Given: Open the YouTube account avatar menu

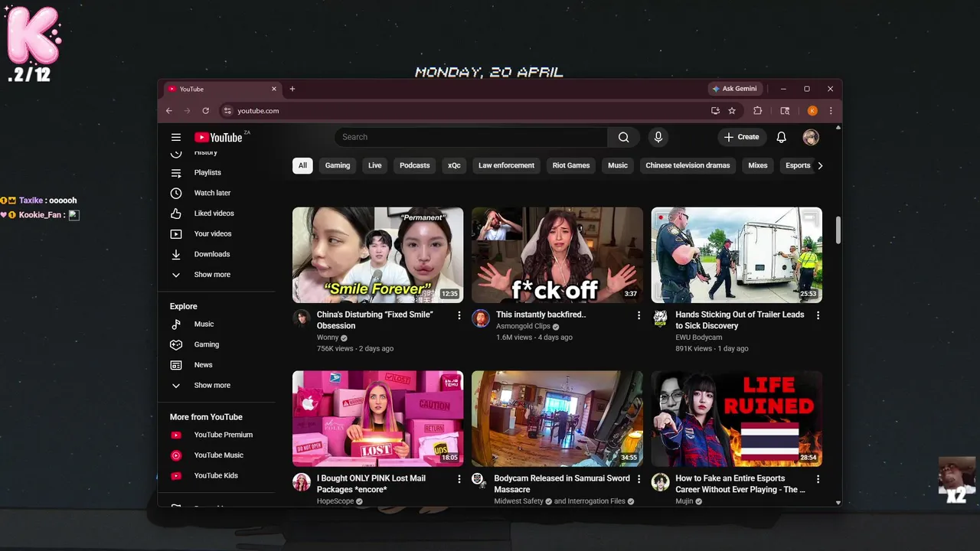Looking at the screenshot, I should click(x=811, y=137).
